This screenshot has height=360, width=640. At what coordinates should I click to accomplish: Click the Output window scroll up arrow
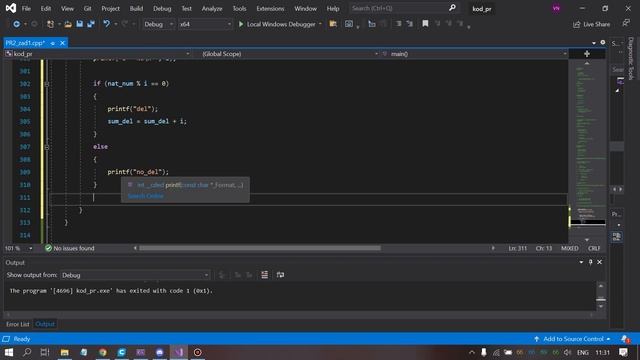click(601, 286)
